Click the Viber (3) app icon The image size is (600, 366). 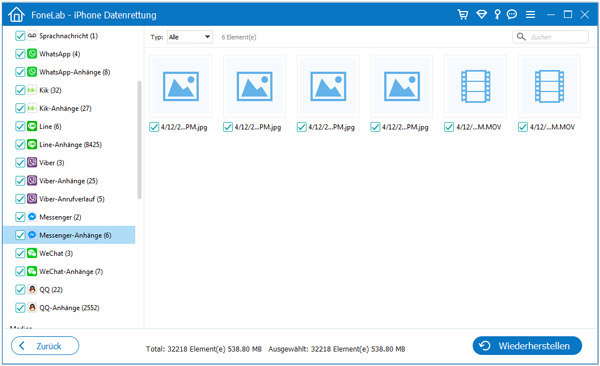click(32, 162)
